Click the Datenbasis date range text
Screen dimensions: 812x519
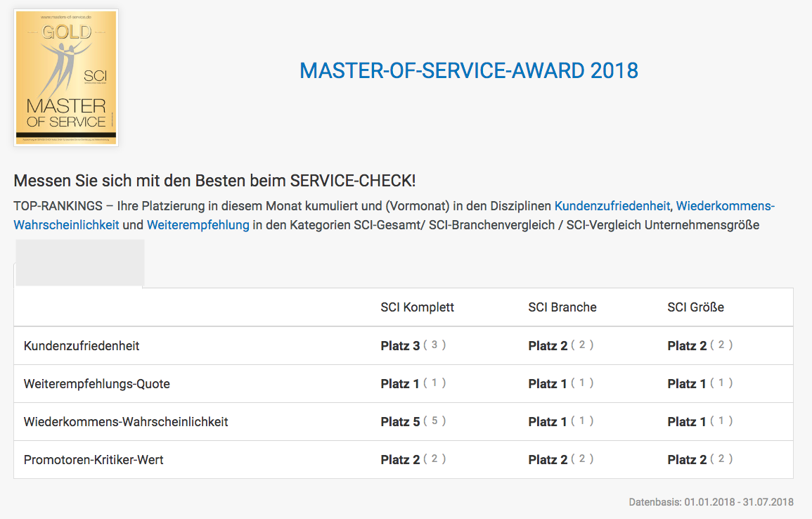[x=711, y=502]
